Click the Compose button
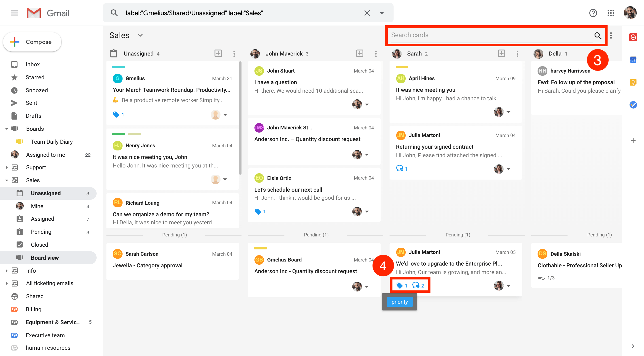 pyautogui.click(x=32, y=42)
